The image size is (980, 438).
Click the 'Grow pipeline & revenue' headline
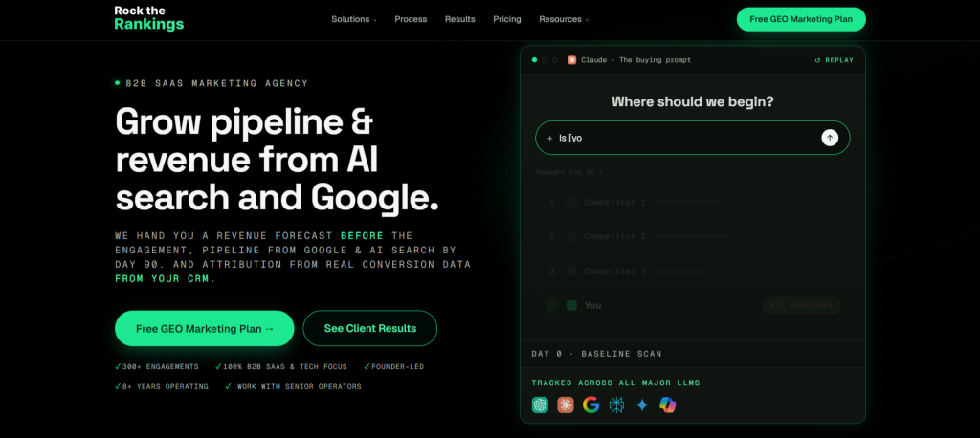click(277, 159)
